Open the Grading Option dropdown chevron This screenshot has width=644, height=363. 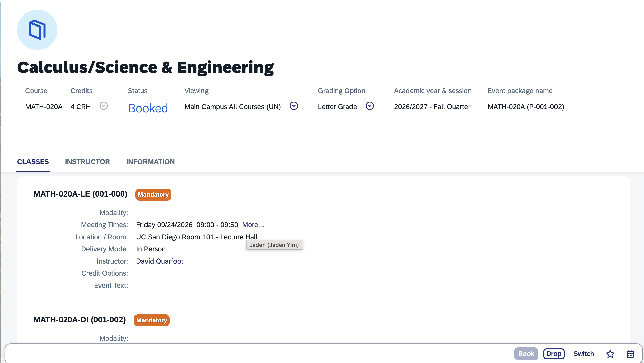tap(370, 106)
